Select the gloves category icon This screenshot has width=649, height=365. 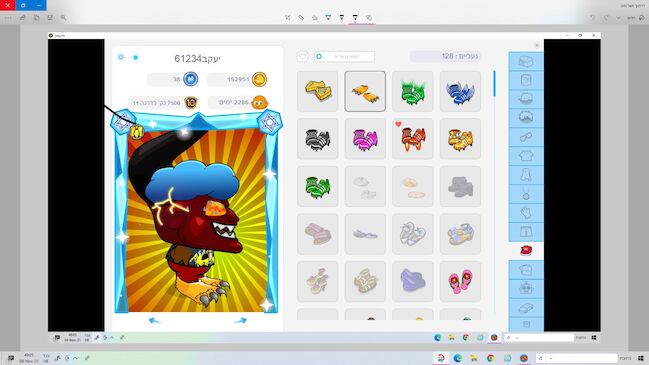tap(526, 213)
